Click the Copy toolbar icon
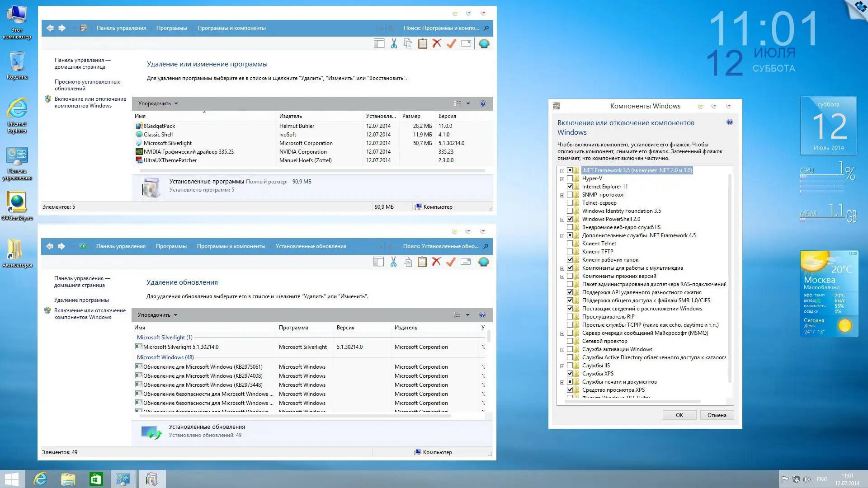 pyautogui.click(x=407, y=44)
